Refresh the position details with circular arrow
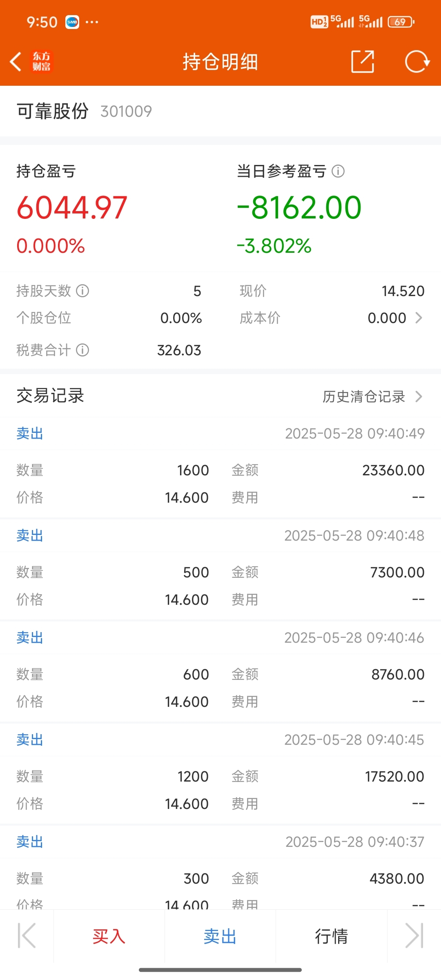 point(417,62)
